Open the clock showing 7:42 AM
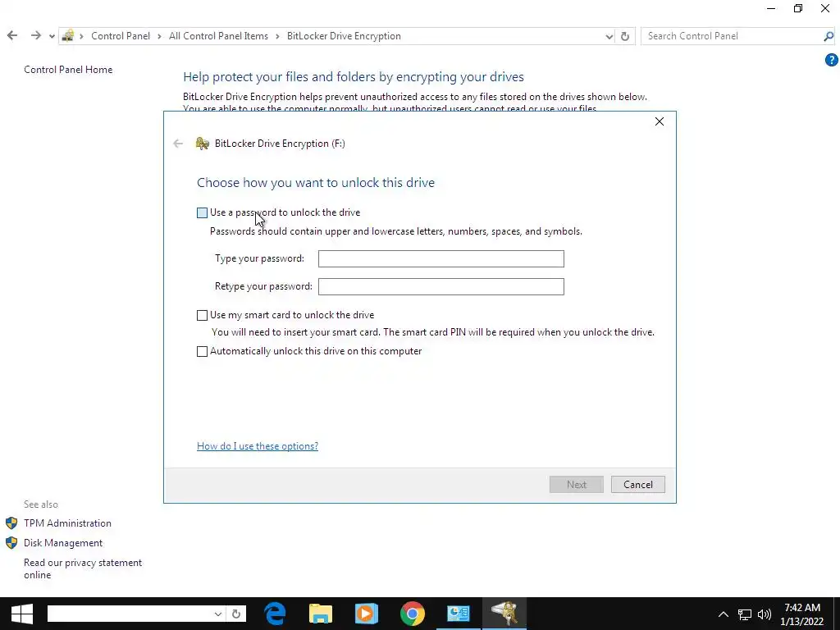840x630 pixels. click(802, 614)
